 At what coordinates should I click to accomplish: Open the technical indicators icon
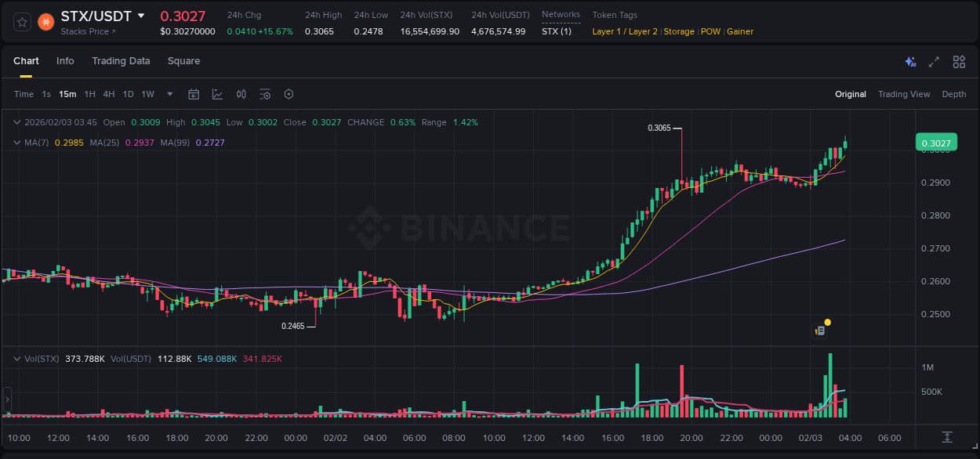[x=241, y=94]
